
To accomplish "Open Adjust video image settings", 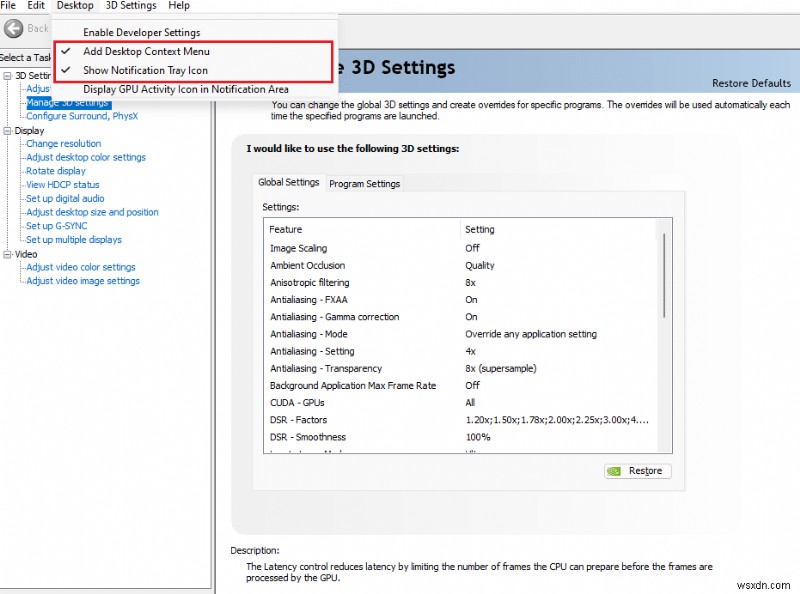I will pos(83,281).
